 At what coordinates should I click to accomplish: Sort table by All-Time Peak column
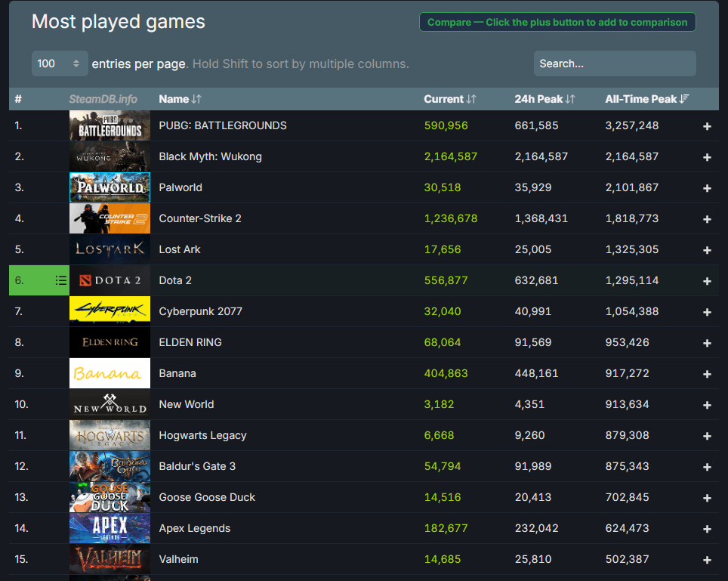pos(647,99)
